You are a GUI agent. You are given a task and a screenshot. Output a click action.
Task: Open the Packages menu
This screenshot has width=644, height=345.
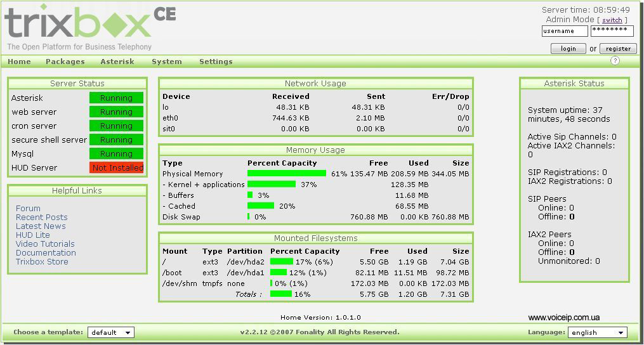[65, 62]
